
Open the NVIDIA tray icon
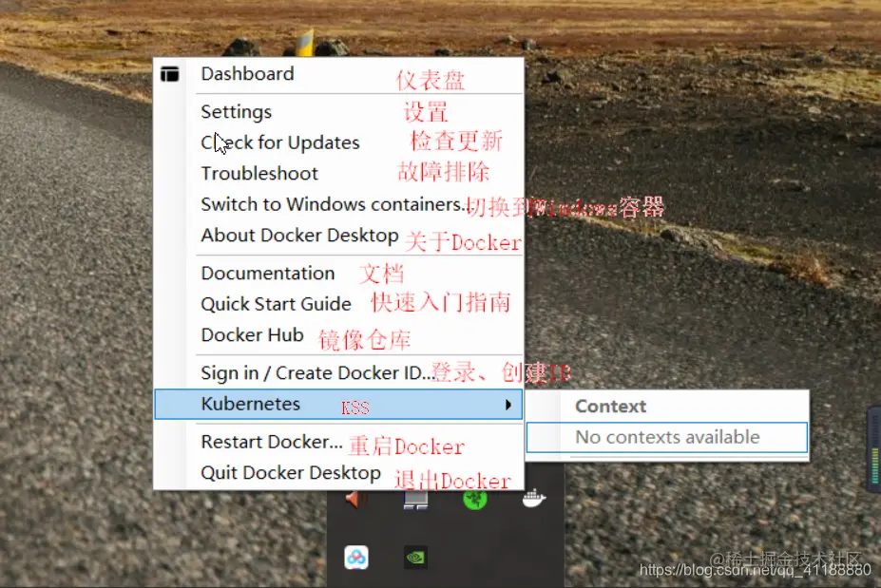click(x=415, y=558)
